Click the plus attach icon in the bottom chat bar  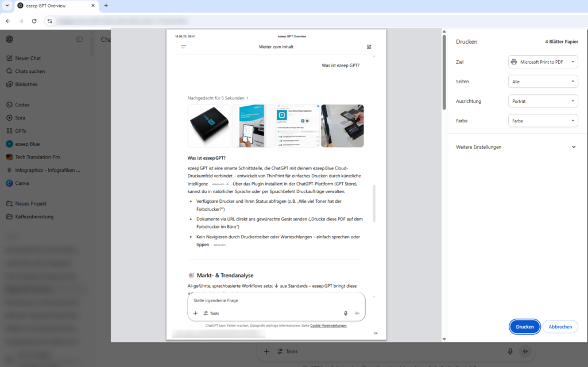pos(266,351)
